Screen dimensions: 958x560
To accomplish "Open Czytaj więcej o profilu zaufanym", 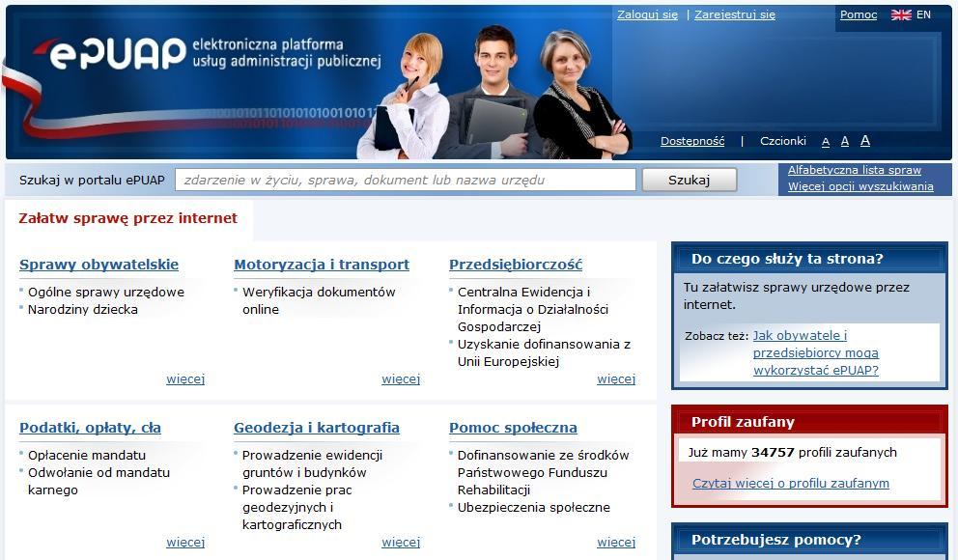I will click(x=791, y=483).
